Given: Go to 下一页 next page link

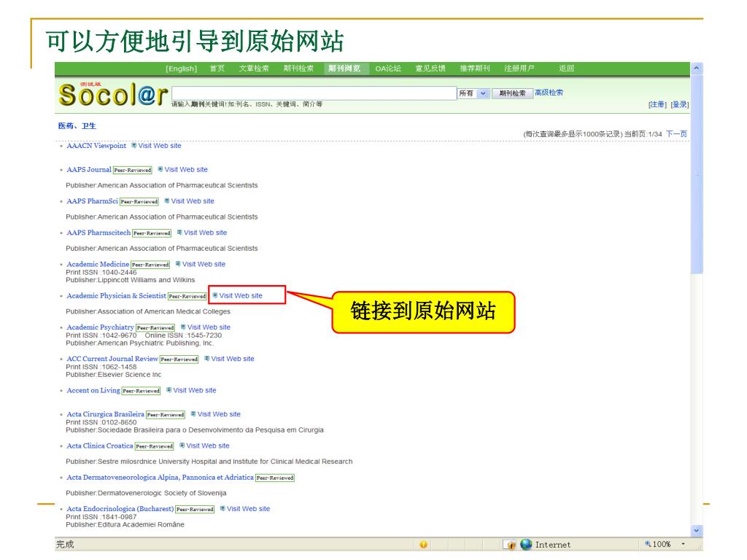Looking at the screenshot, I should [x=676, y=134].
